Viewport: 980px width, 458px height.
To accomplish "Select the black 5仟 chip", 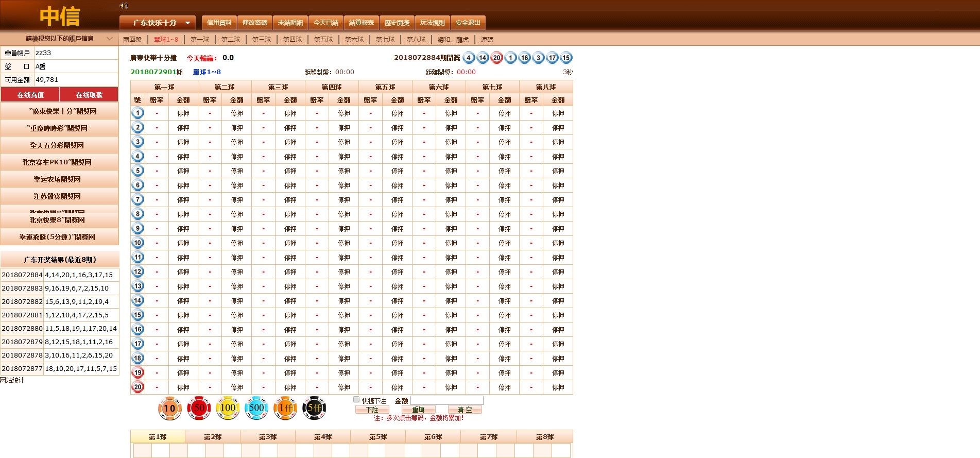I will [x=314, y=408].
